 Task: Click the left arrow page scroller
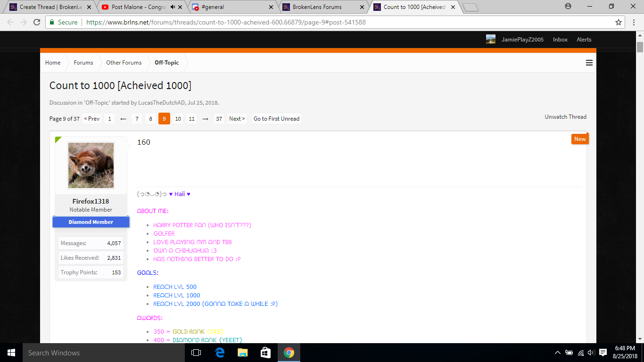click(x=123, y=119)
